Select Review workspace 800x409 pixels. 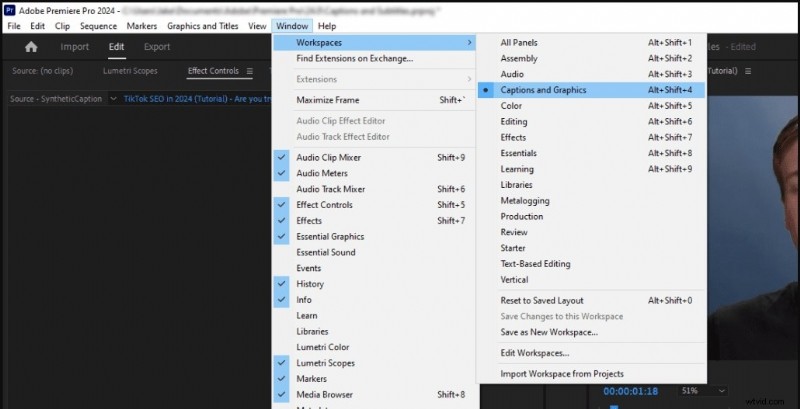(x=591, y=233)
